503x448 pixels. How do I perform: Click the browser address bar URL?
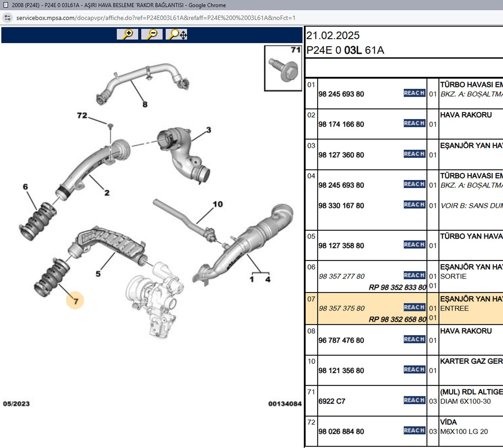tap(156, 18)
